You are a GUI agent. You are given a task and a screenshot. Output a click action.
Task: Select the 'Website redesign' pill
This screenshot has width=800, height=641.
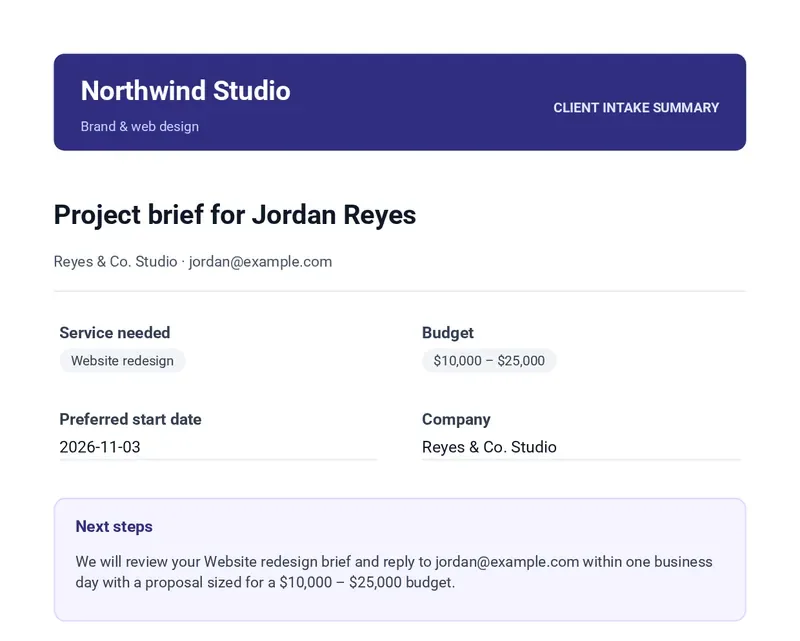(122, 361)
